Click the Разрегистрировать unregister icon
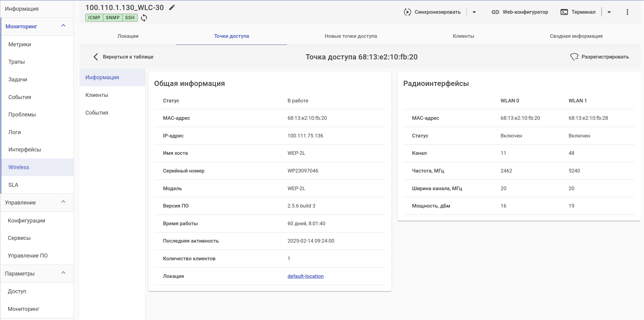The width and height of the screenshot is (644, 320). 574,57
